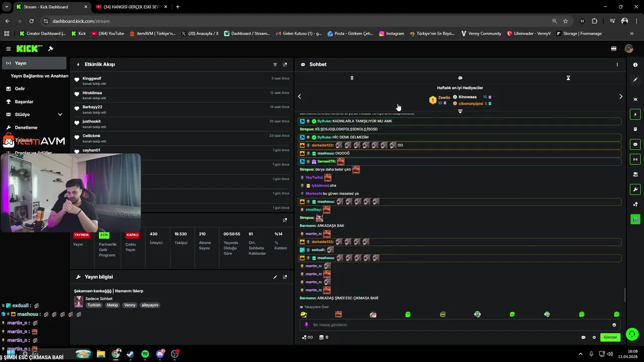Click the solid green bot icon in right sidebar

635,219
